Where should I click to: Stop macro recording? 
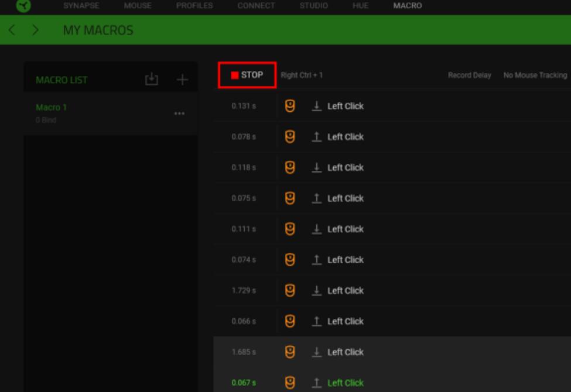[247, 75]
